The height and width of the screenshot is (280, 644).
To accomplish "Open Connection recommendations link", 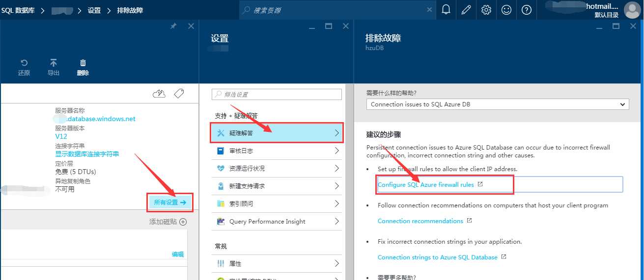I will pyautogui.click(x=420, y=221).
